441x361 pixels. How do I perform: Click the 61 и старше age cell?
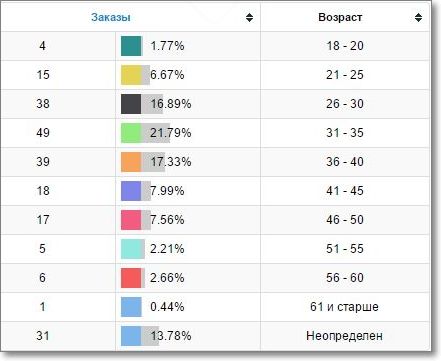[345, 307]
